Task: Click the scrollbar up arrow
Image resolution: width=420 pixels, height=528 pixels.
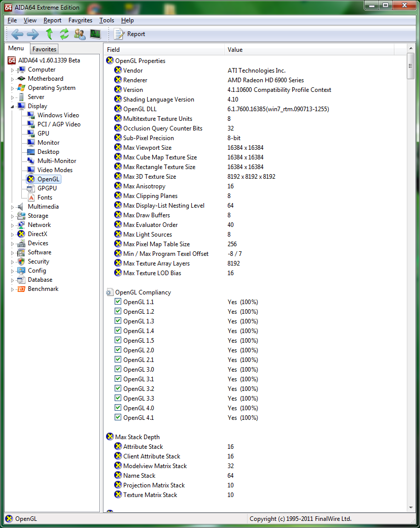Action: point(410,49)
